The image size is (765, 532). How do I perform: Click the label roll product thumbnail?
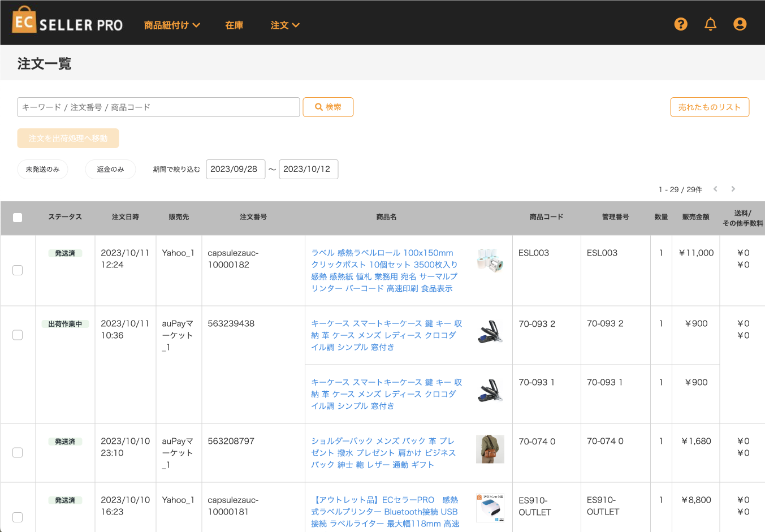pos(490,260)
